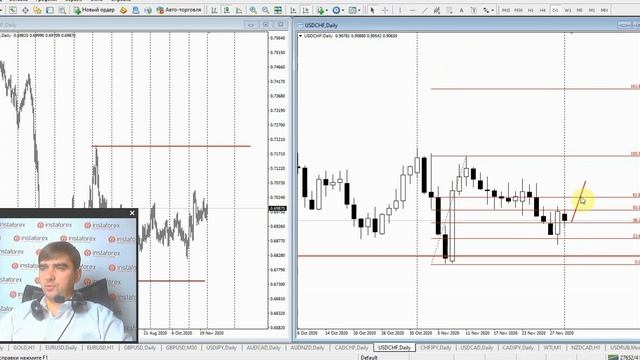Select the Text Label tool
640x360 pixels.
click(474, 10)
